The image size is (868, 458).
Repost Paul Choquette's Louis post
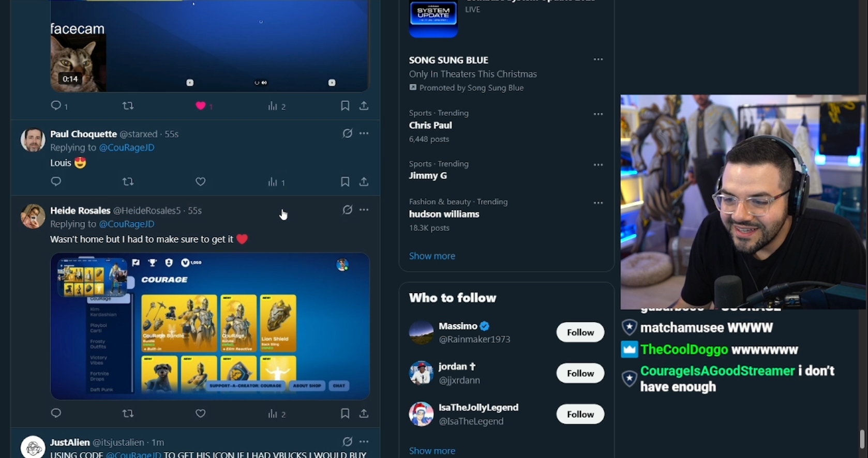(128, 181)
